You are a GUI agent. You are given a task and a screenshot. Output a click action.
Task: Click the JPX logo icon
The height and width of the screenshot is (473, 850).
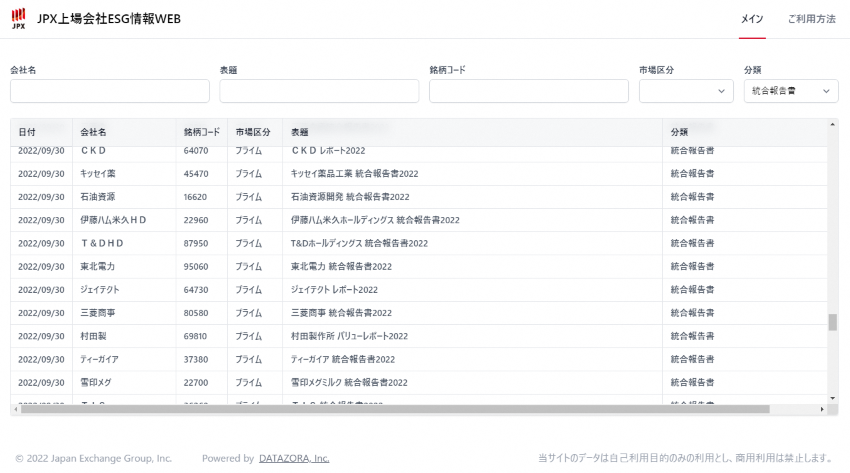[x=19, y=19]
